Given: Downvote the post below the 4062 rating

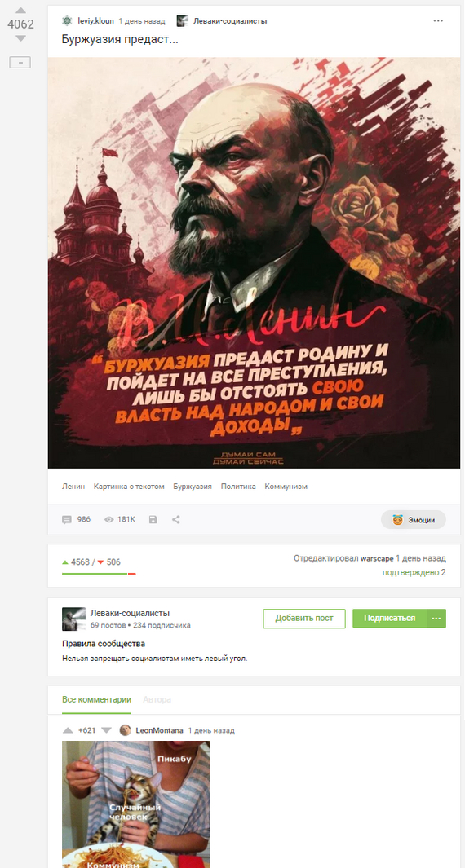Looking at the screenshot, I should pyautogui.click(x=20, y=38).
